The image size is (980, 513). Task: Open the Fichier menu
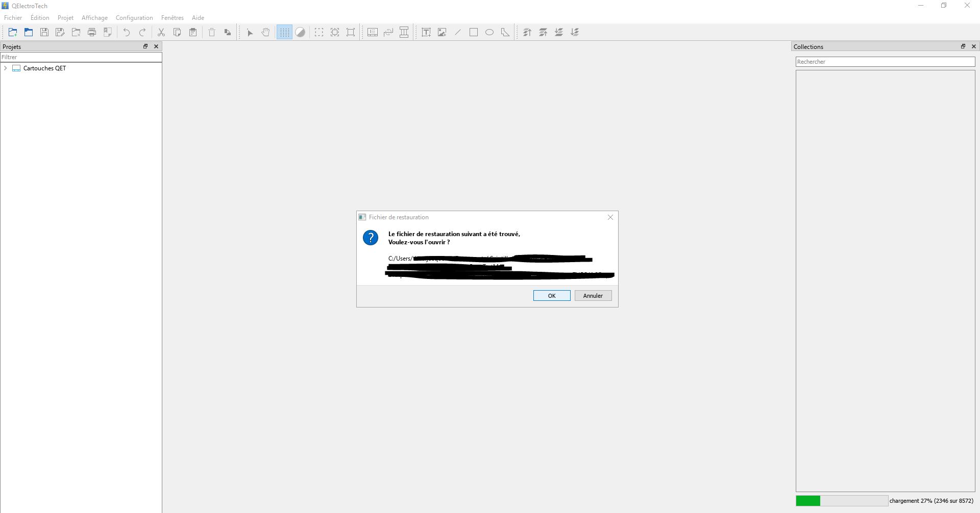coord(13,17)
